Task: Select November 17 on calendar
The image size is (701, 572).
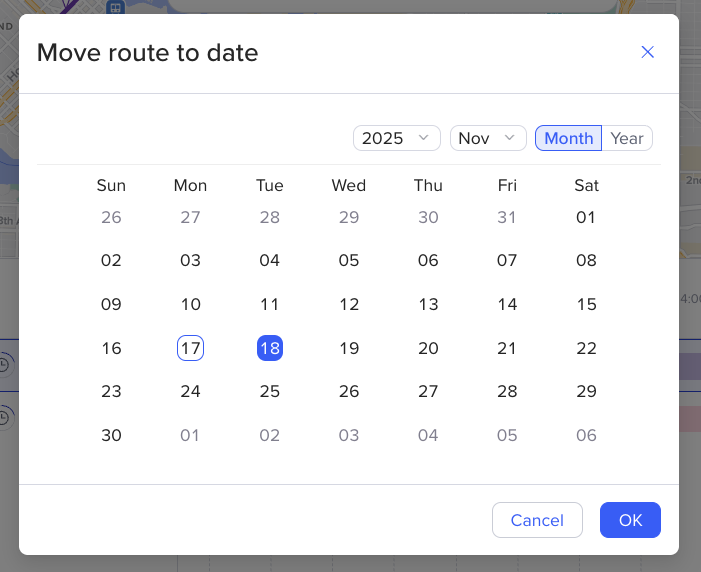Action: point(190,348)
